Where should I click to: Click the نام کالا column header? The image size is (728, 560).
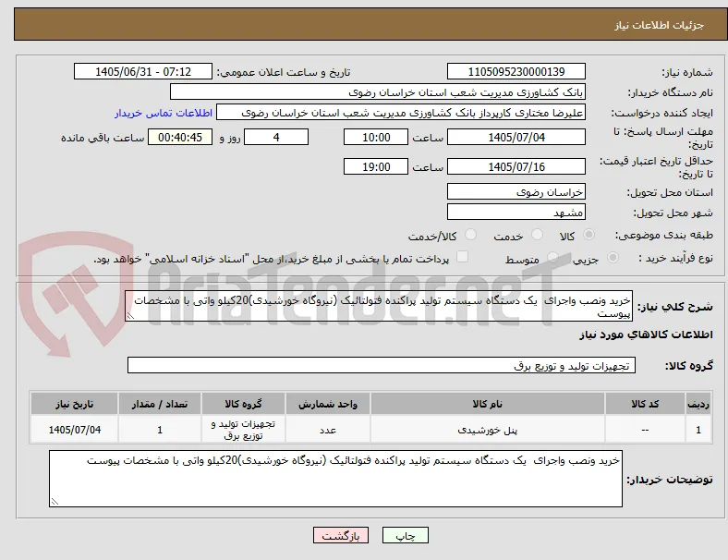pos(488,404)
